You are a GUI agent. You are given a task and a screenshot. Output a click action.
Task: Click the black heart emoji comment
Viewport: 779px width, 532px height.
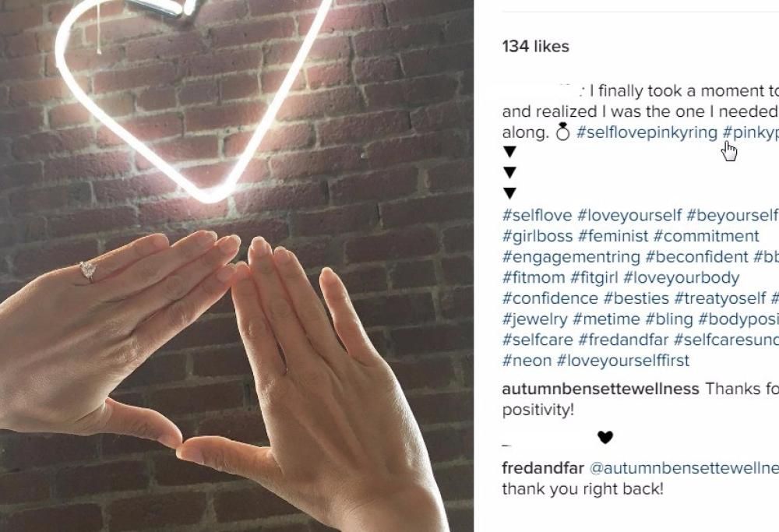point(605,438)
